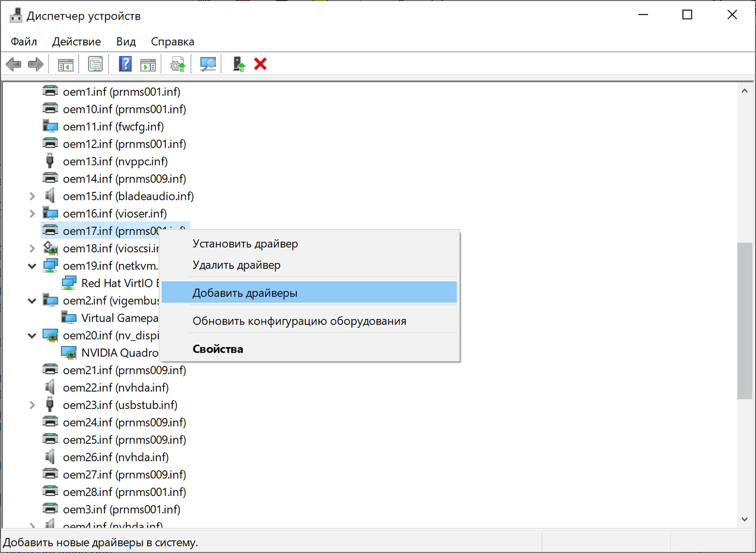Expand the oem16.inf (vioser.inf) node
The height and width of the screenshot is (553, 756).
point(32,214)
